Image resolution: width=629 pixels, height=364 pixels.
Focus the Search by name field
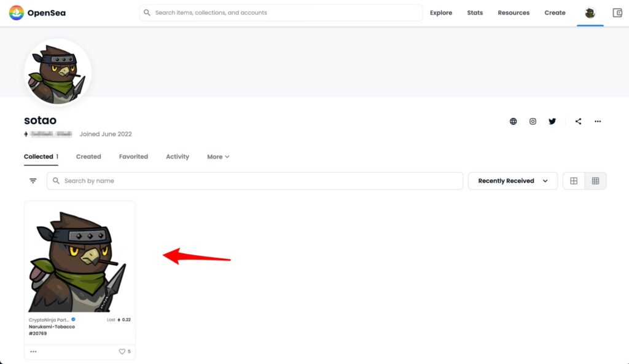(255, 181)
